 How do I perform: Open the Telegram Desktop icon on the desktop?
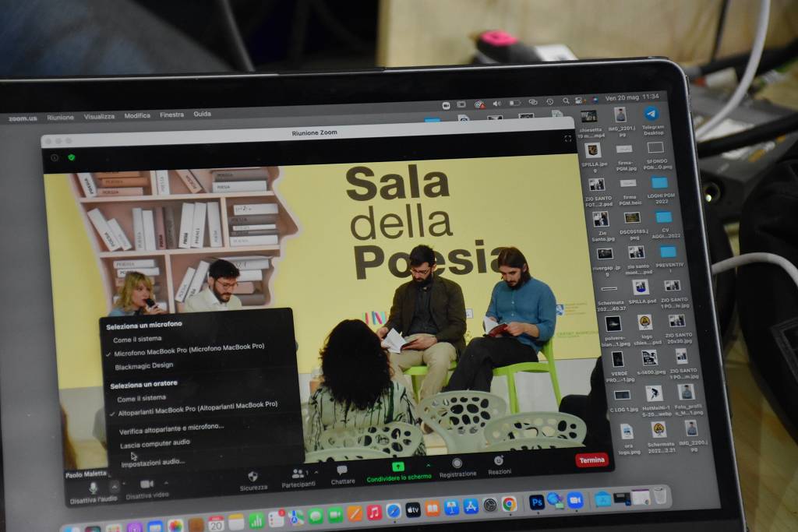[652, 114]
